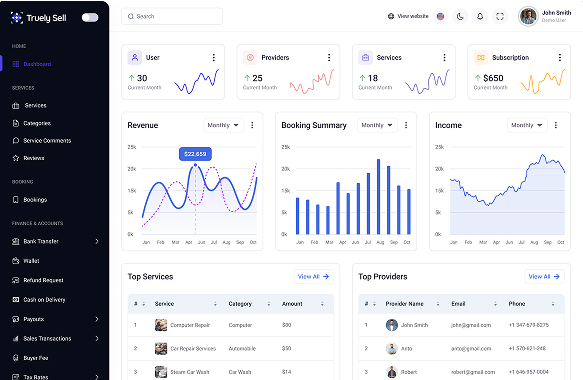Expand the Bank Transfer submenu chevron
This screenshot has width=583, height=380.
click(97, 241)
